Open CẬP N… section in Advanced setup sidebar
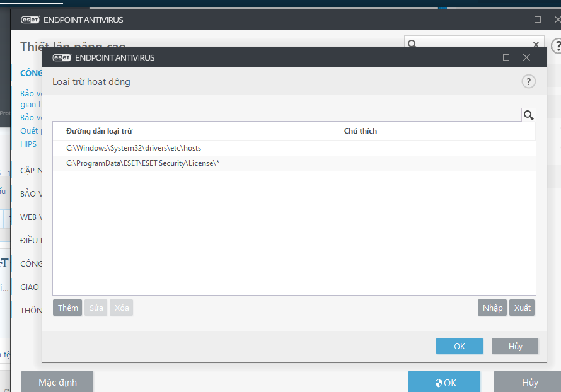This screenshot has height=392, width=561. tap(31, 171)
